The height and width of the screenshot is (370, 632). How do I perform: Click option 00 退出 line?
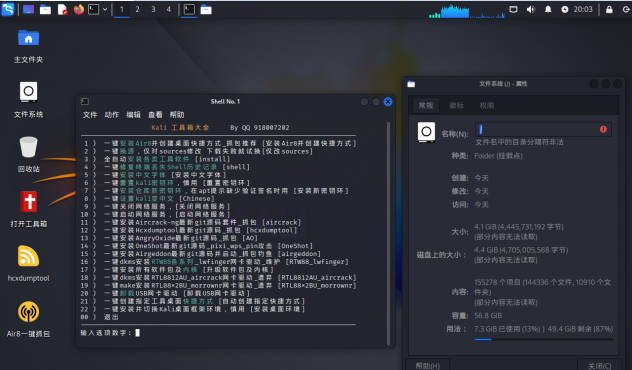pos(100,317)
